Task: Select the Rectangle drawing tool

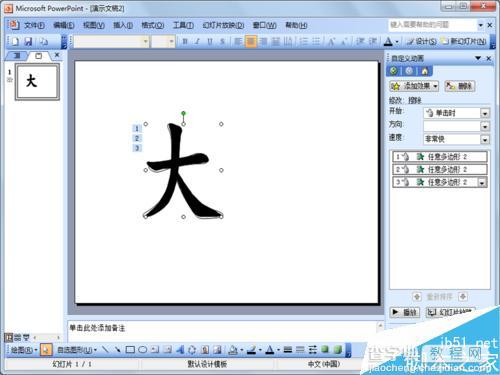Action: [x=130, y=350]
